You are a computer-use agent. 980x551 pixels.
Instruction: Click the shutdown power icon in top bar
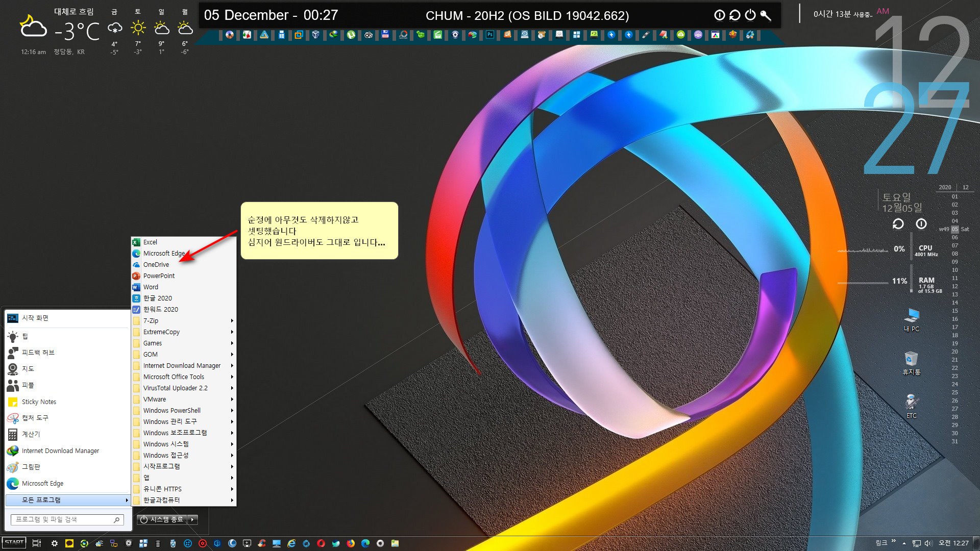[x=750, y=15]
